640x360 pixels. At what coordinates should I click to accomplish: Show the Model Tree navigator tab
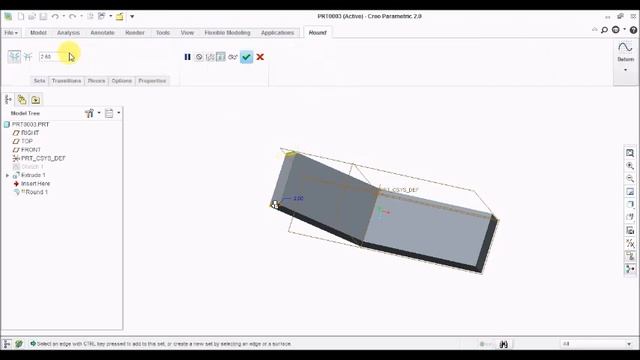[x=8, y=100]
